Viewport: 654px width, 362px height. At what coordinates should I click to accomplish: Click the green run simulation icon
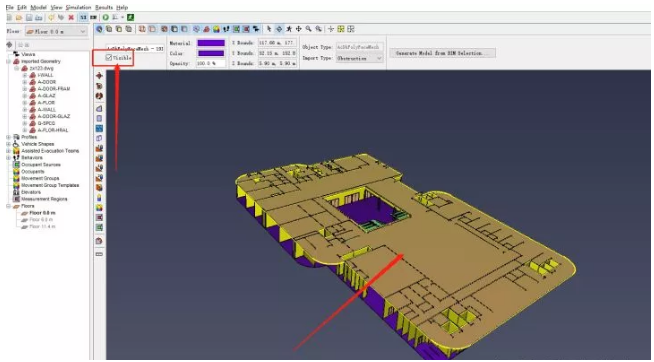pos(106,18)
